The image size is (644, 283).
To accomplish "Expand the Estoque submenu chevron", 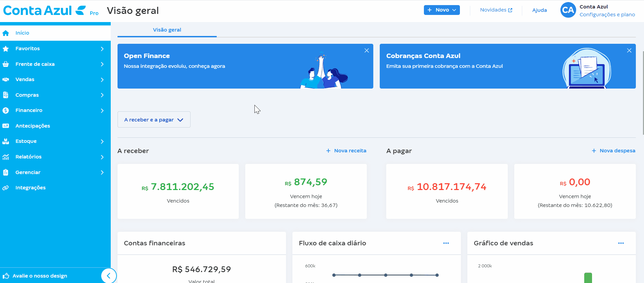I will [x=102, y=141].
